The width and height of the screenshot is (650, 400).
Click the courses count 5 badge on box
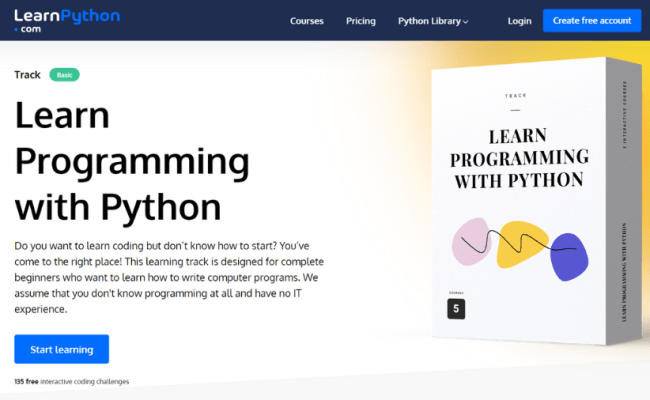(456, 309)
